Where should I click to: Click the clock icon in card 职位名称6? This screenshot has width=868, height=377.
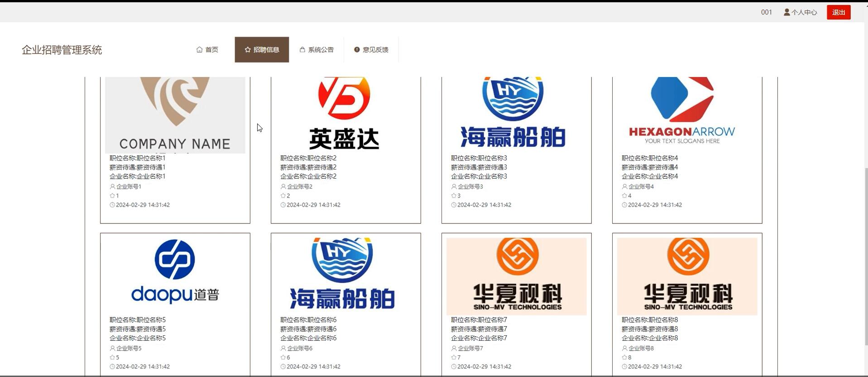[x=283, y=367]
